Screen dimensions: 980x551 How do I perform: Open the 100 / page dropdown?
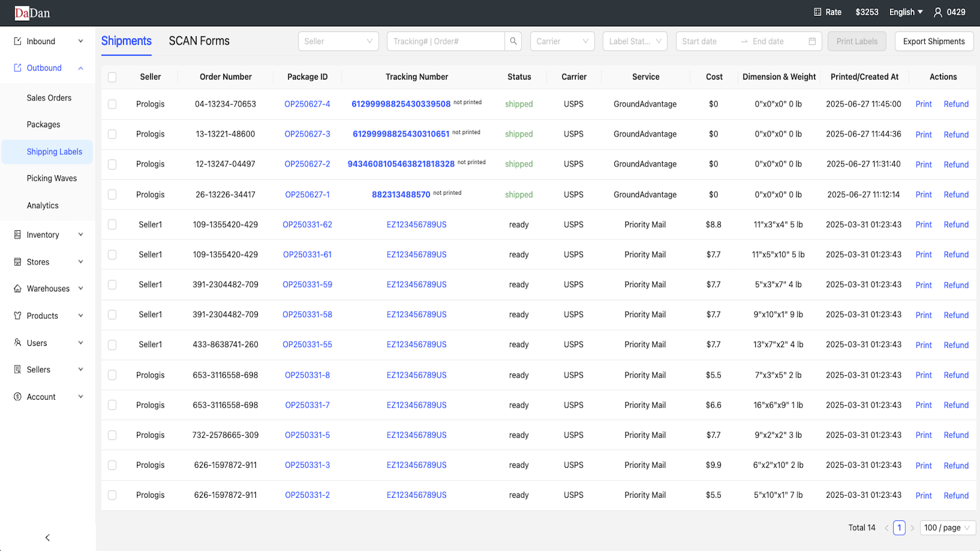[947, 527]
